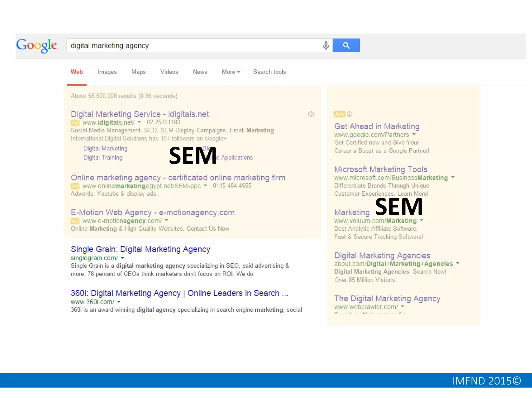The width and height of the screenshot is (532, 399).
Task: Click Digital Training sitelink
Action: (x=103, y=158)
